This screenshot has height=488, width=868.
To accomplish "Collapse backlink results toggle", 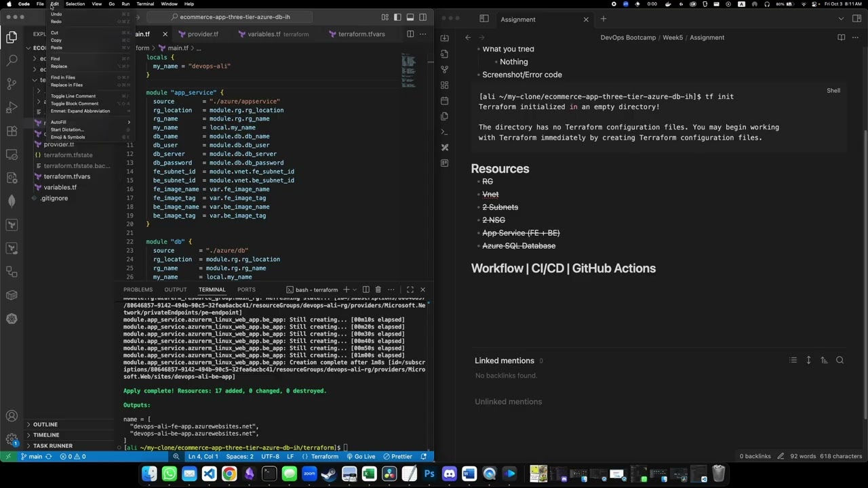I will [x=793, y=361].
